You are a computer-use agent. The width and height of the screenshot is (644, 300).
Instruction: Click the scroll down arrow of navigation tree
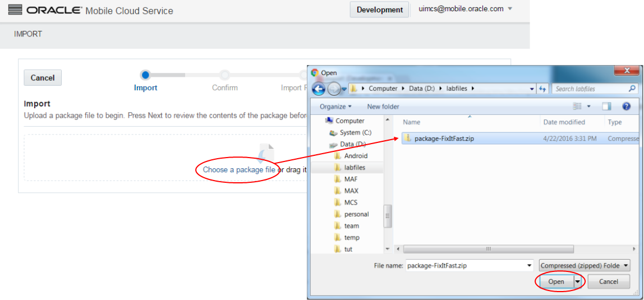click(x=387, y=249)
